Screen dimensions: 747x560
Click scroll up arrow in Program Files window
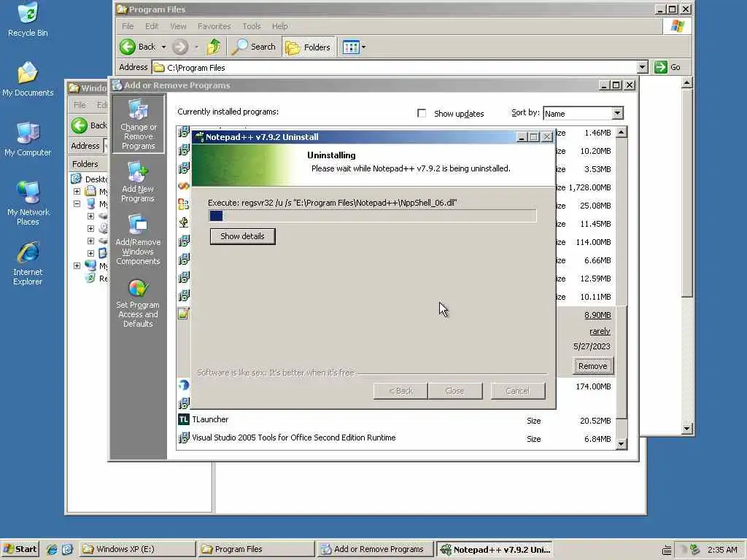click(686, 83)
